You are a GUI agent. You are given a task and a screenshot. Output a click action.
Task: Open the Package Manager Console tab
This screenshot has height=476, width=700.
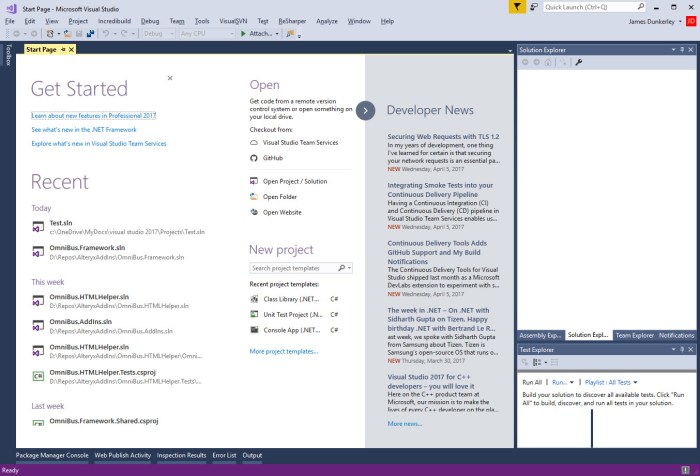[52, 455]
